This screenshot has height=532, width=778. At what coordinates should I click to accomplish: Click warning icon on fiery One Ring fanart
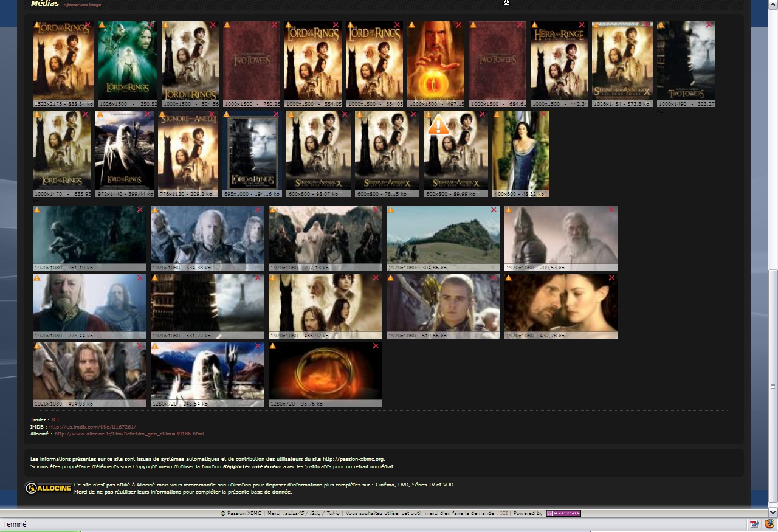(x=272, y=346)
